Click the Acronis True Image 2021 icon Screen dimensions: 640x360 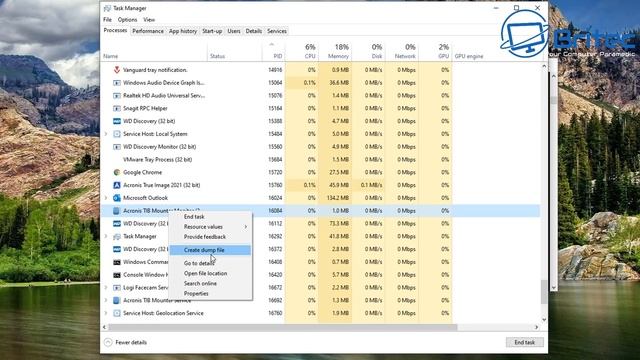(x=117, y=185)
